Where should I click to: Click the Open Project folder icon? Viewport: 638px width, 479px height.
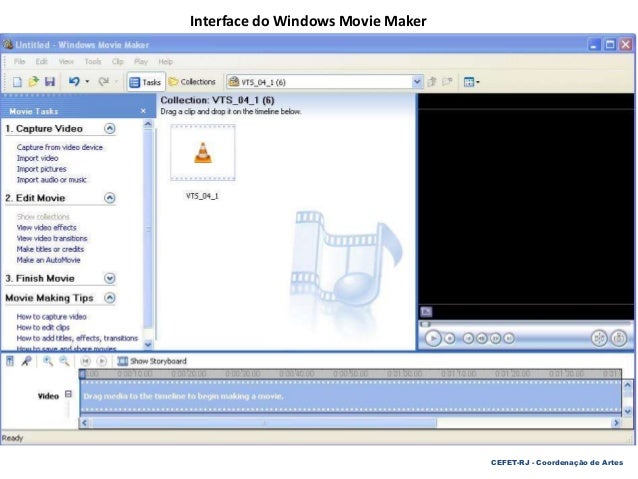[x=33, y=82]
